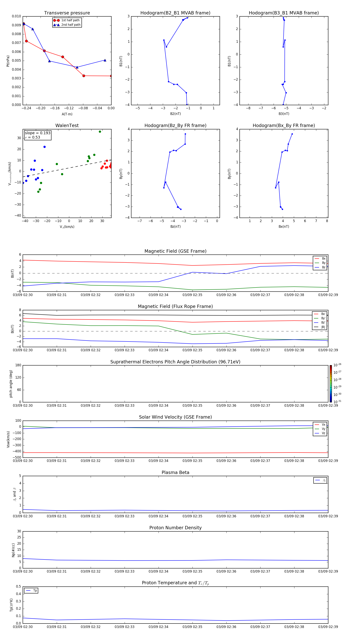351x644 pixels.
Task: Select the Vx entry in velocity legend
Action: [x=320, y=424]
